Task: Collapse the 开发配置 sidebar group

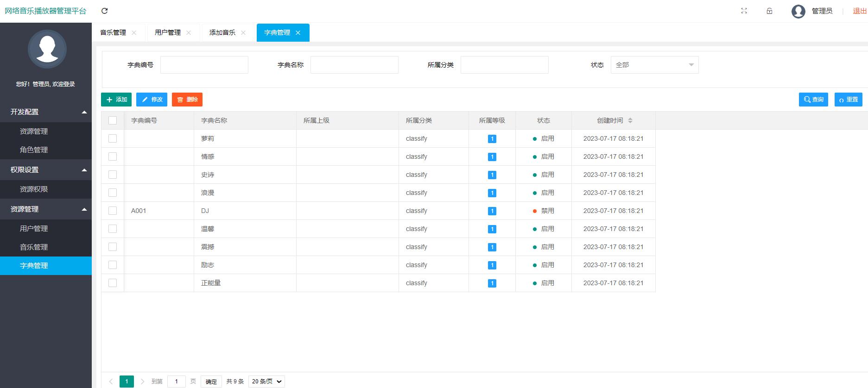Action: coord(46,112)
